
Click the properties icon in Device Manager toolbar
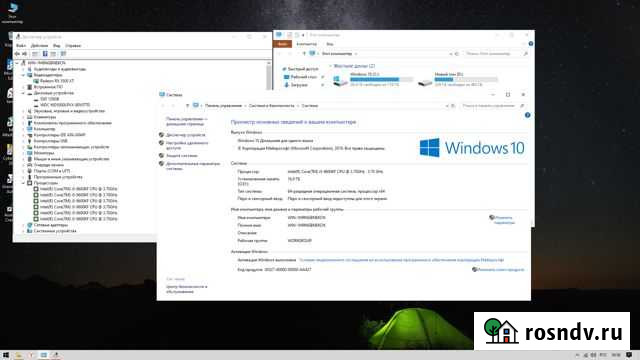(x=45, y=54)
